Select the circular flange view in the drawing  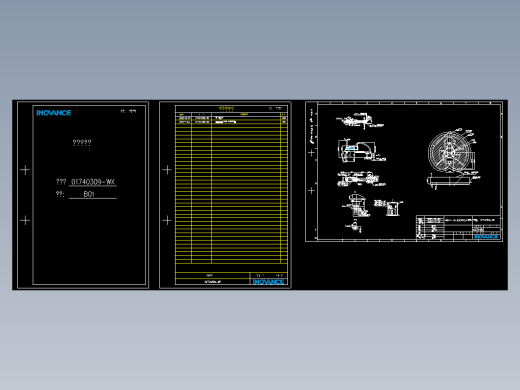tap(449, 152)
